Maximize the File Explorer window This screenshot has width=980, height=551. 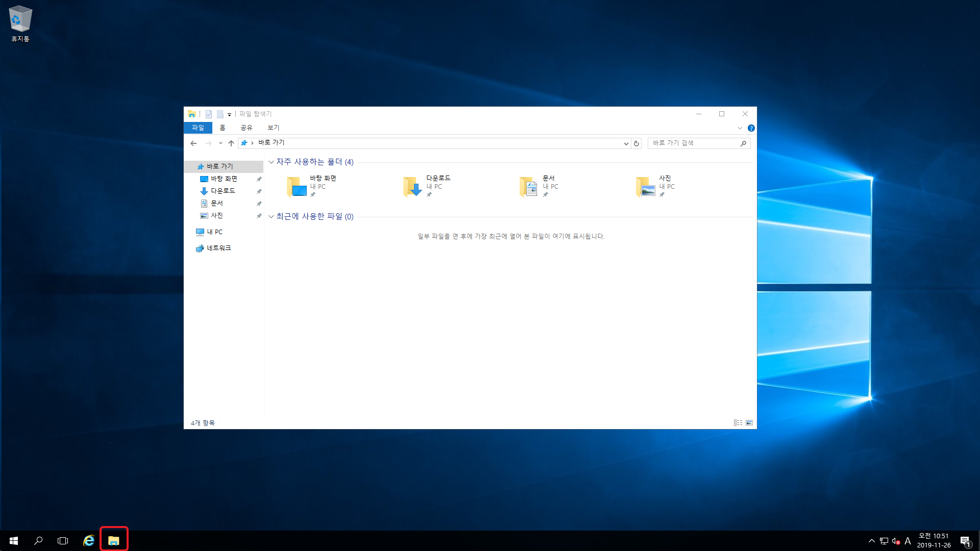(722, 114)
